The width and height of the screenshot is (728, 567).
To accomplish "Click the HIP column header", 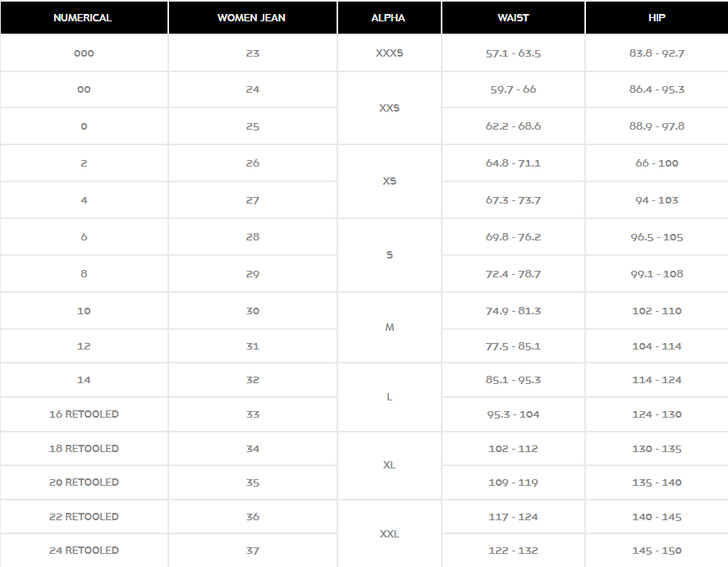I will (657, 17).
